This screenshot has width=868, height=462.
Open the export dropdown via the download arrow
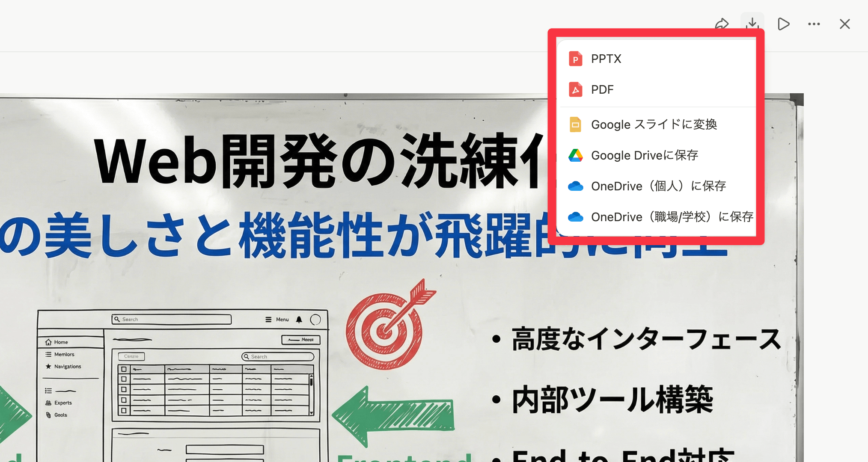[x=752, y=24]
